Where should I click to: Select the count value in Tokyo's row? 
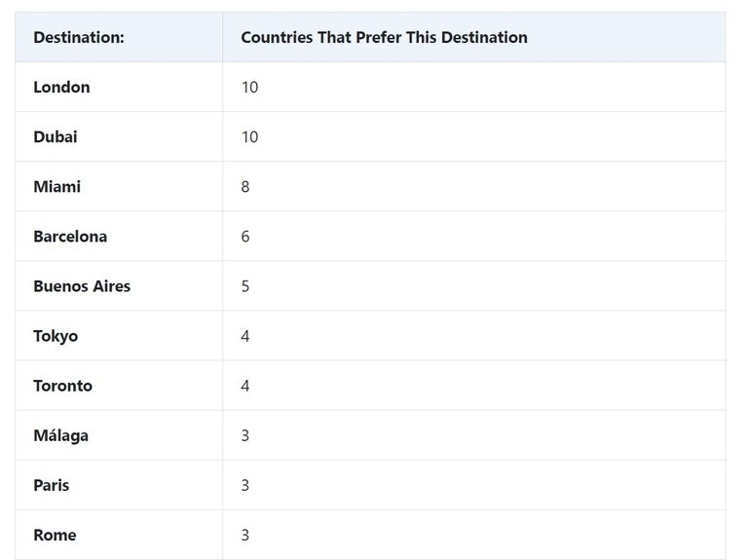[x=245, y=336]
